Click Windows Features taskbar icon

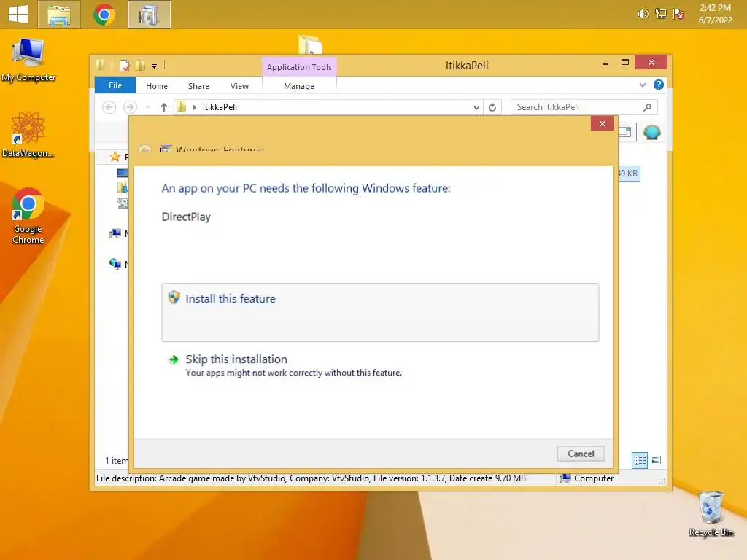[x=149, y=15]
